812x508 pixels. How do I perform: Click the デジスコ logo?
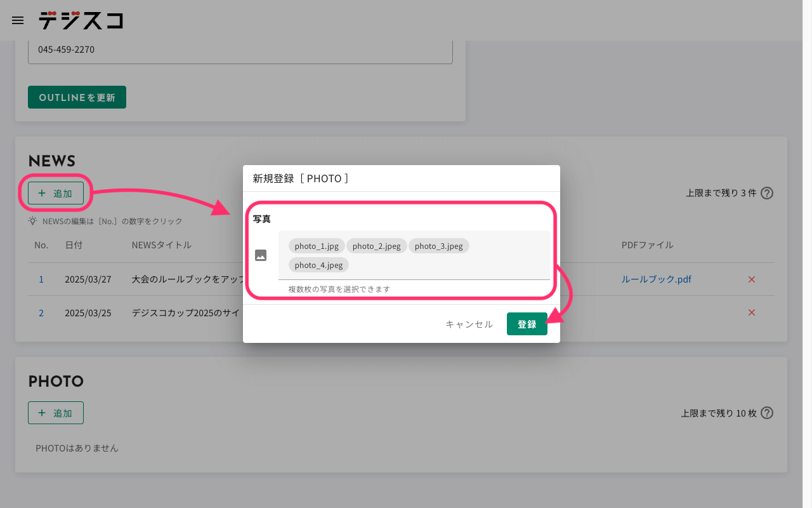click(81, 20)
